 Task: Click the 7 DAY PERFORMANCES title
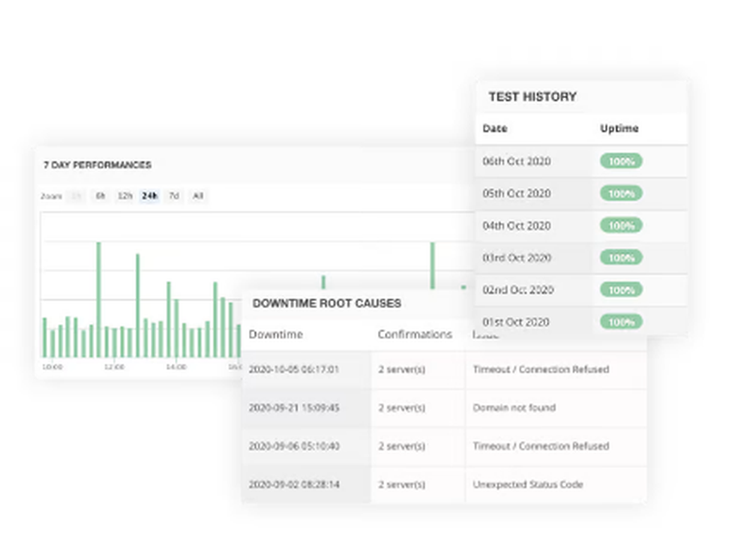click(97, 165)
